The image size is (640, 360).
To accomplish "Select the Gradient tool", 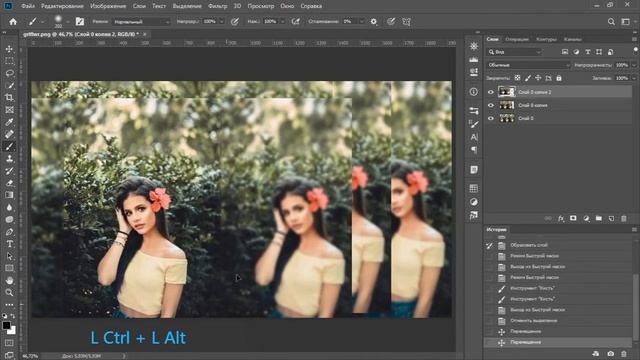I will pyautogui.click(x=9, y=195).
